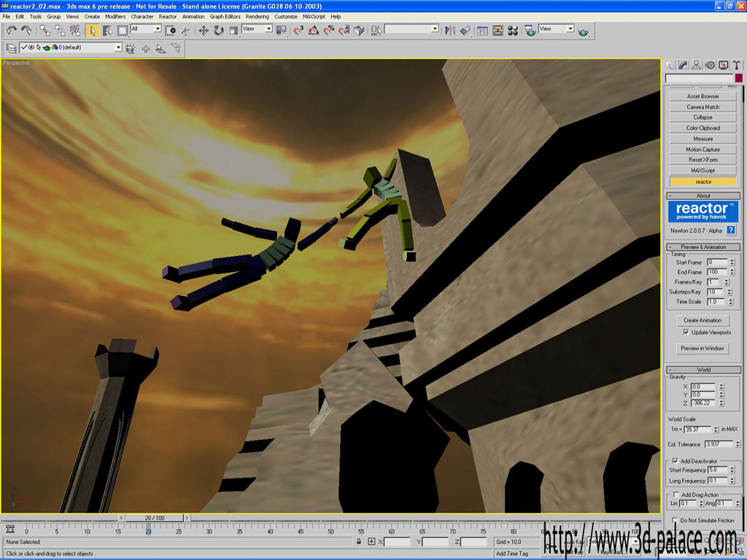The width and height of the screenshot is (747, 560).
Task: Toggle the Update Viewports checkbox
Action: pyautogui.click(x=686, y=332)
